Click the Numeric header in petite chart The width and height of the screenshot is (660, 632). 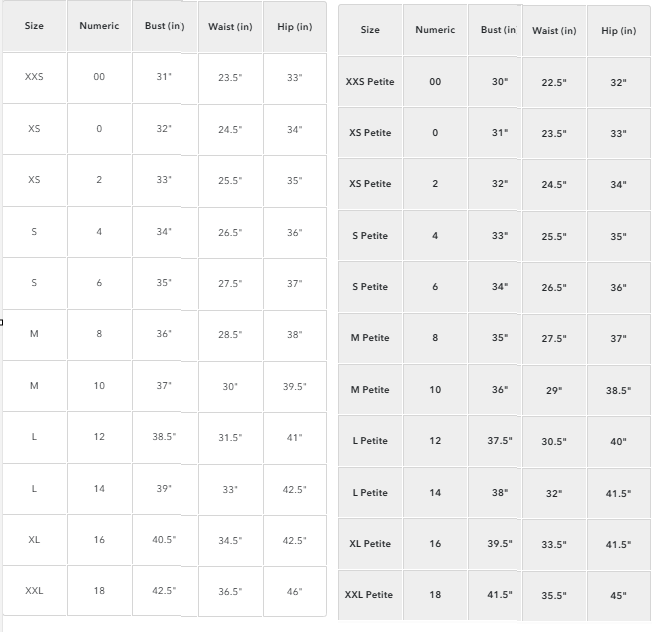(x=435, y=30)
